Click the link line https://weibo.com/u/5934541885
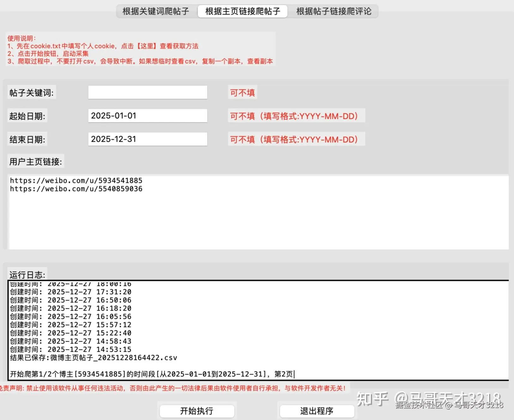 76,181
